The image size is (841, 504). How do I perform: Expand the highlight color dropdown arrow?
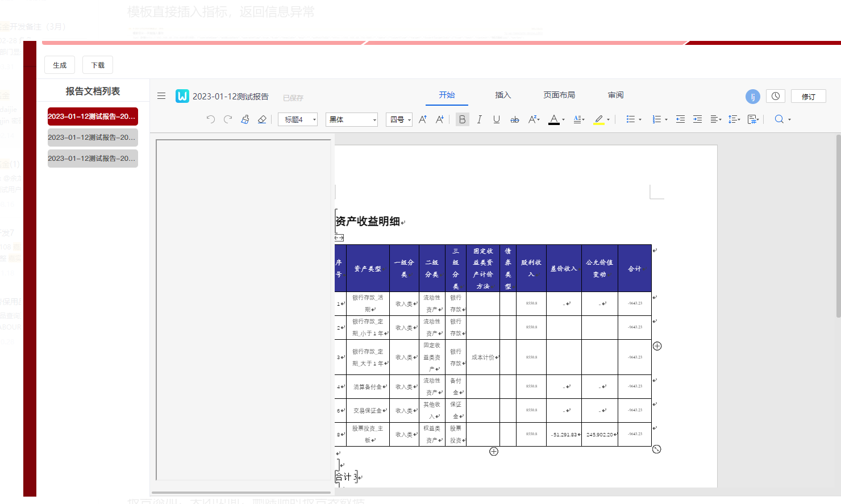[x=608, y=120]
